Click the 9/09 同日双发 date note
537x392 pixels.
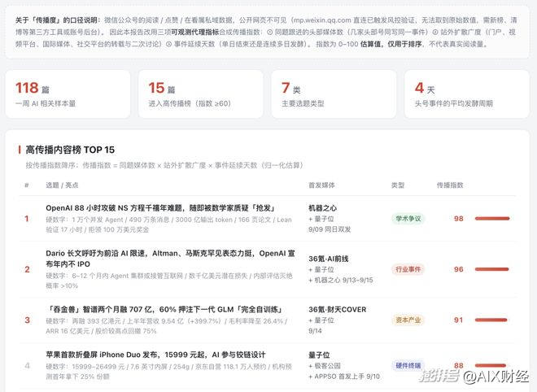click(330, 229)
